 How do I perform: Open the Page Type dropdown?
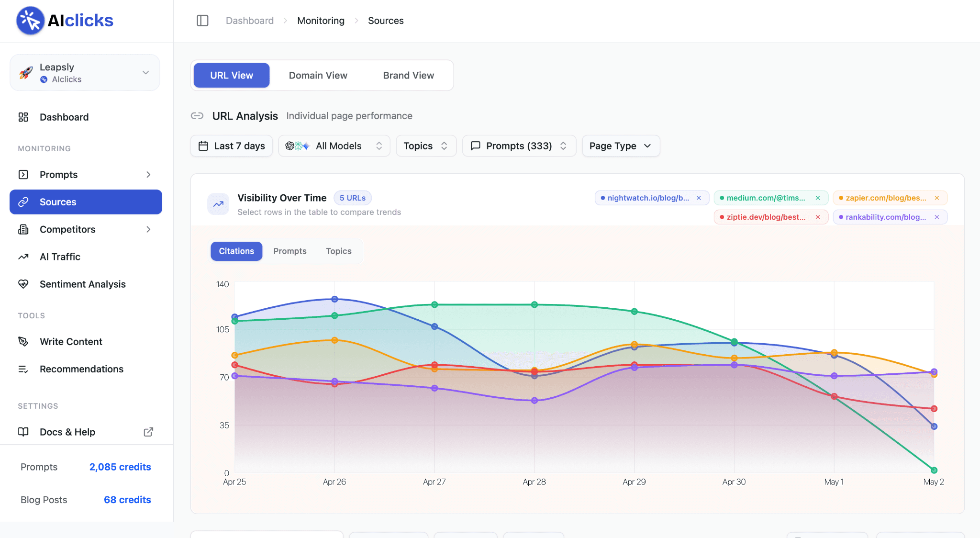621,146
